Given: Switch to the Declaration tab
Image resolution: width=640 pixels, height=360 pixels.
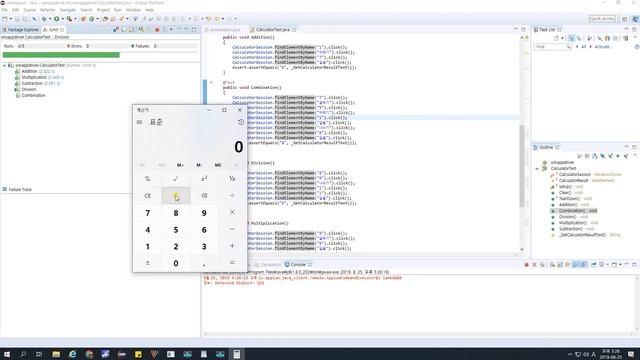Looking at the screenshot, I should 268,264.
